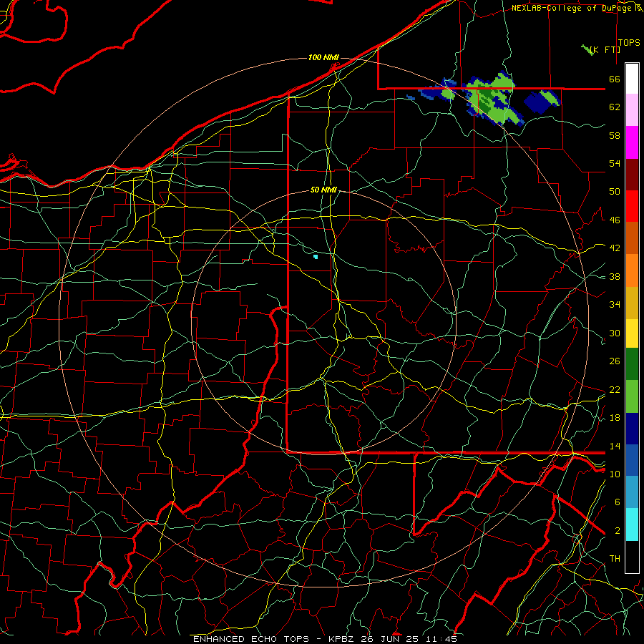The image size is (644, 644).
Task: Click the "18" legend value
Action: [x=615, y=418]
